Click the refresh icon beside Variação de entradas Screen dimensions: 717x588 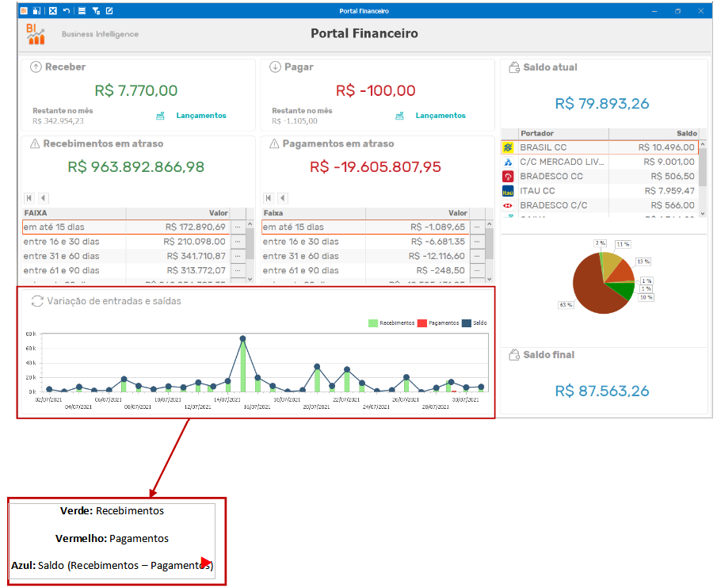click(x=37, y=301)
